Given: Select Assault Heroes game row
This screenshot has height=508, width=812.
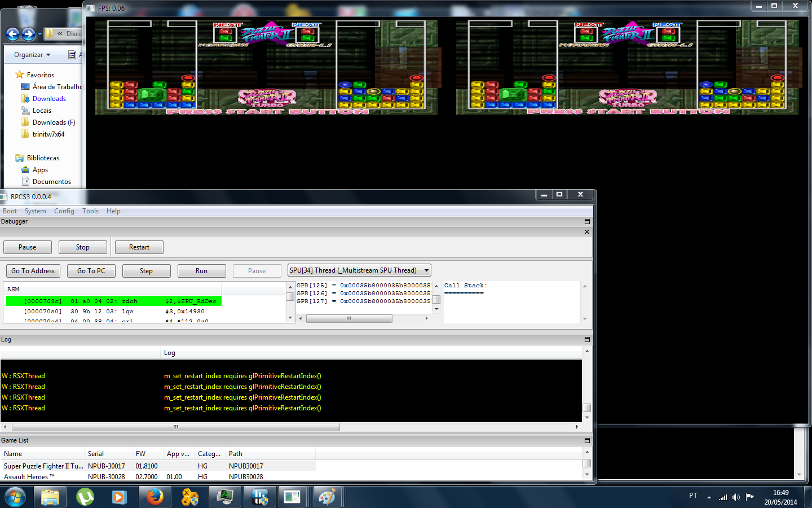Looking at the screenshot, I should pyautogui.click(x=158, y=477).
